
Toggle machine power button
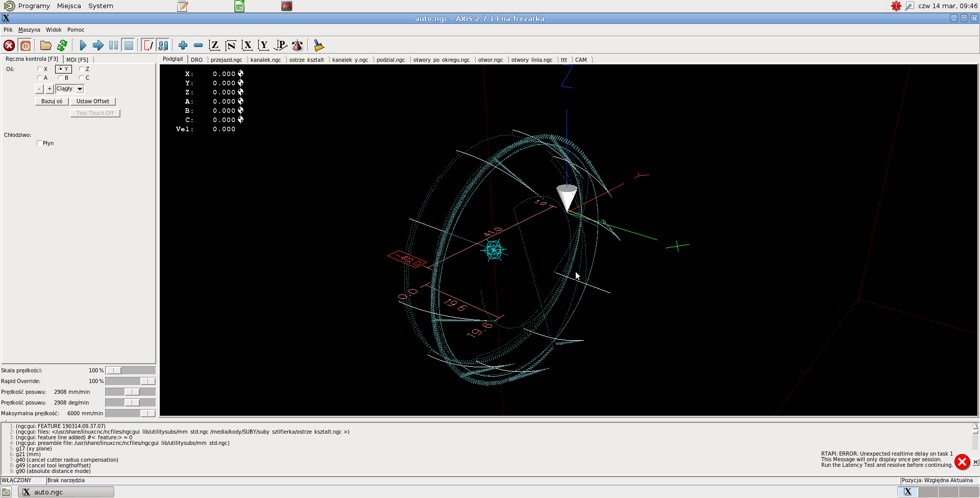26,45
